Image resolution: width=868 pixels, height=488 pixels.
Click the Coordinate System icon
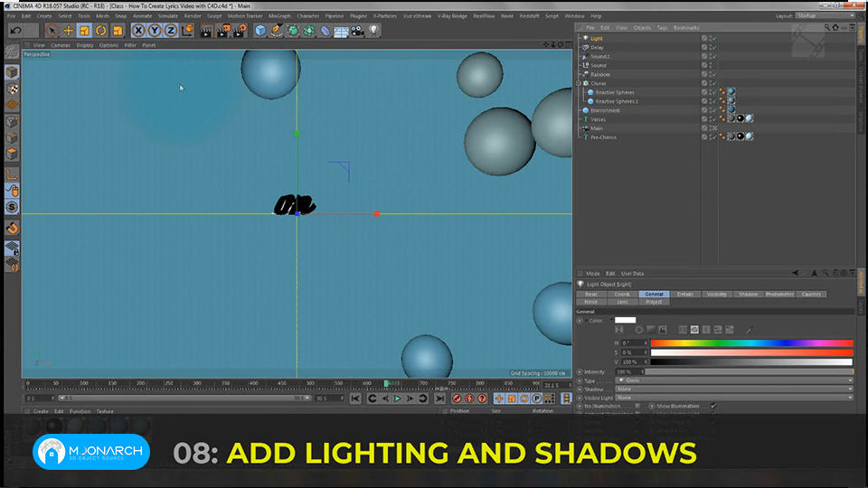coord(188,31)
